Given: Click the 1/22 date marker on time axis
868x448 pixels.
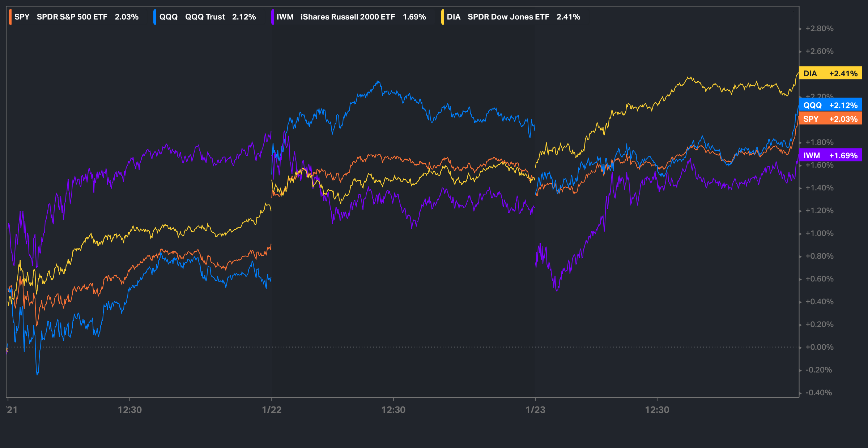Looking at the screenshot, I should (x=272, y=410).
